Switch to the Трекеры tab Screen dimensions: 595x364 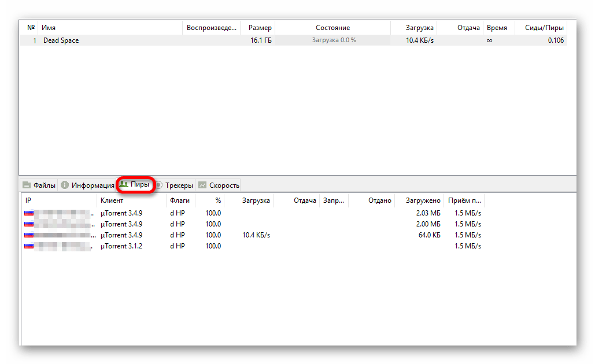pyautogui.click(x=175, y=185)
